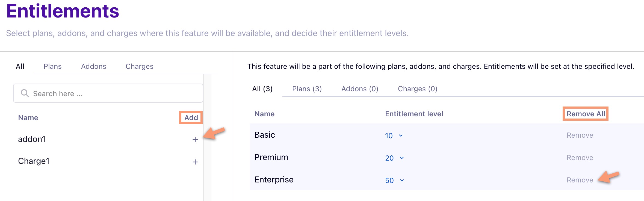The width and height of the screenshot is (644, 201).
Task: Click the search magnifier icon
Action: pyautogui.click(x=25, y=93)
